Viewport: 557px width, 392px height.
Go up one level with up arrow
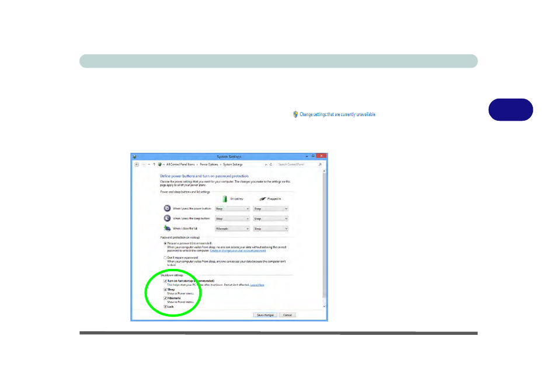coord(154,164)
